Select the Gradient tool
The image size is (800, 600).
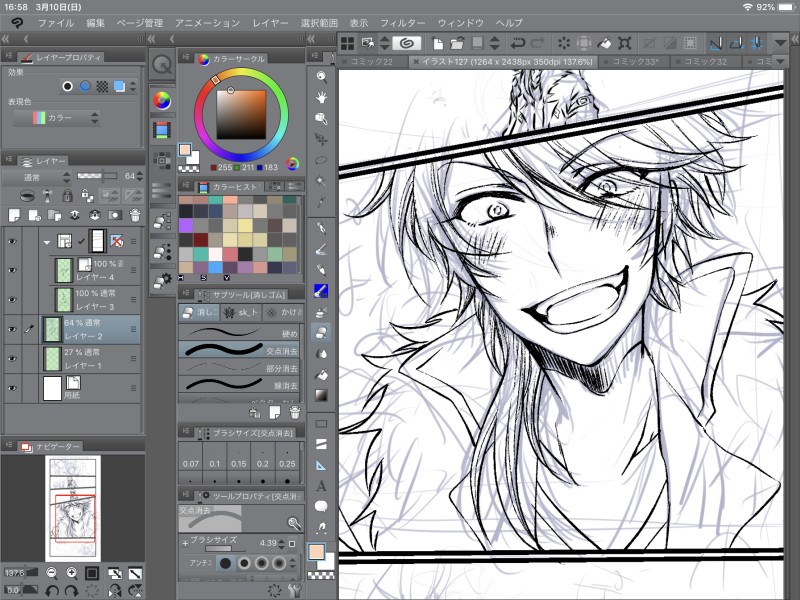(x=322, y=394)
